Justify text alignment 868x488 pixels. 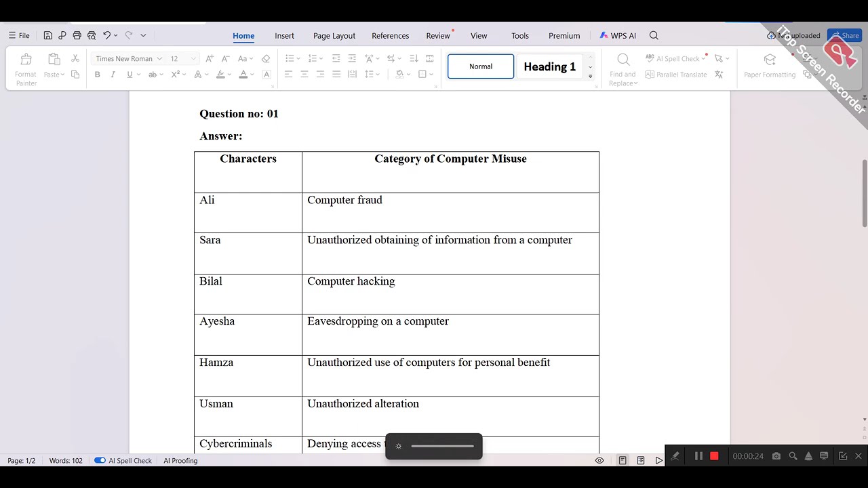[x=336, y=75]
